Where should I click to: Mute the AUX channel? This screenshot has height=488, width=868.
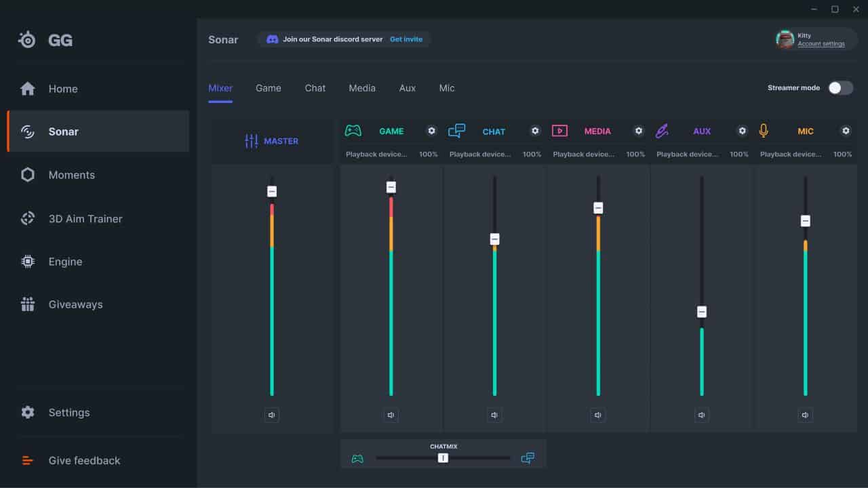[x=702, y=415]
